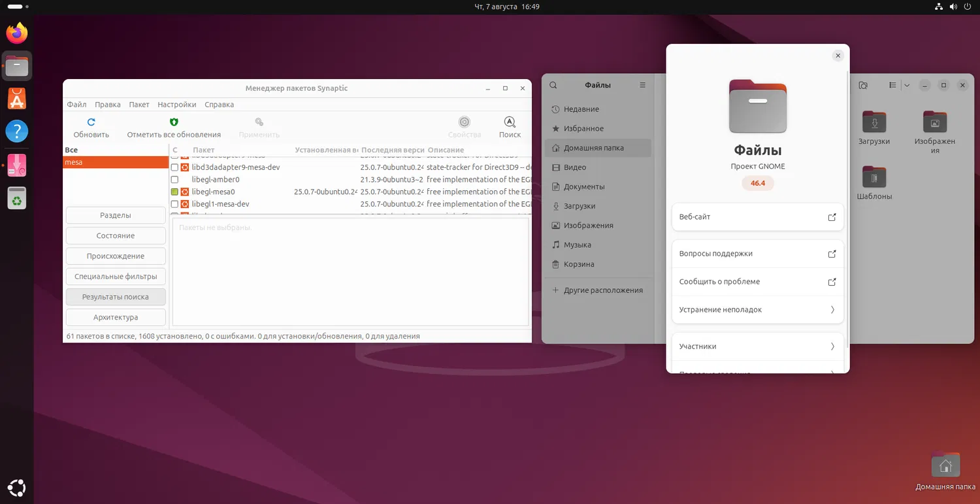Open the Вопросы поддержки link

(758, 254)
